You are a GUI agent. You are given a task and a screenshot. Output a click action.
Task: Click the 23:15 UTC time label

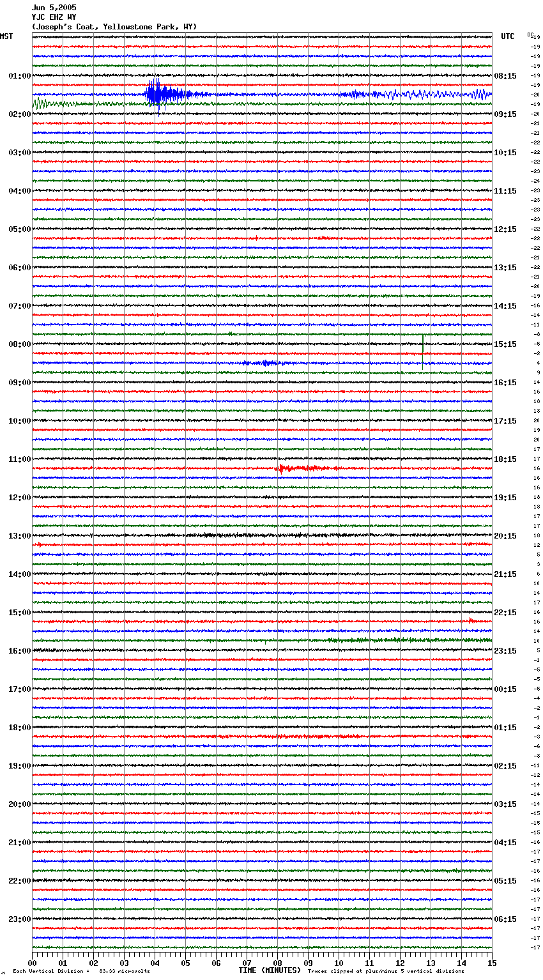505,651
